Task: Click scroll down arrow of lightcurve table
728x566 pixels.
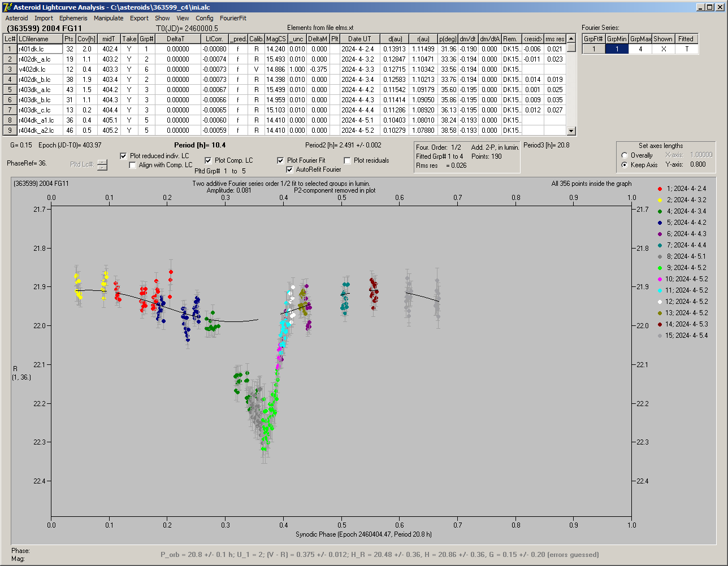Action: pos(571,131)
